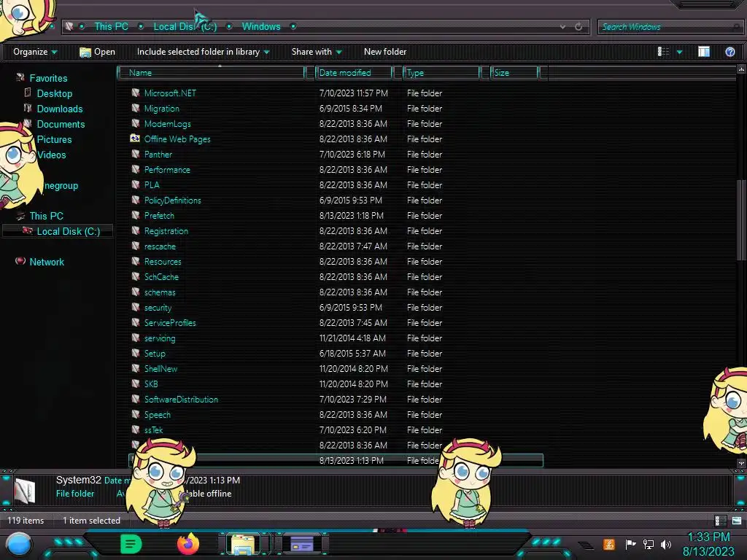Image resolution: width=747 pixels, height=560 pixels.
Task: Toggle the preview pane icon
Action: click(x=704, y=52)
